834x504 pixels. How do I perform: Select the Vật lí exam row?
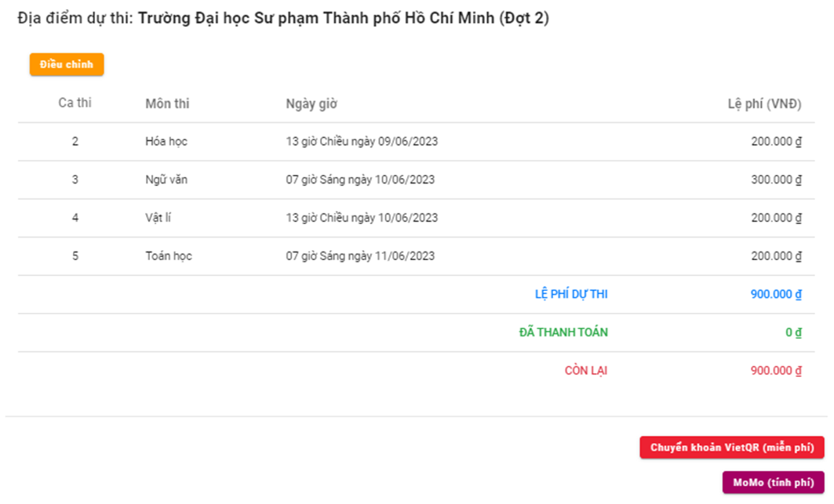point(158,218)
